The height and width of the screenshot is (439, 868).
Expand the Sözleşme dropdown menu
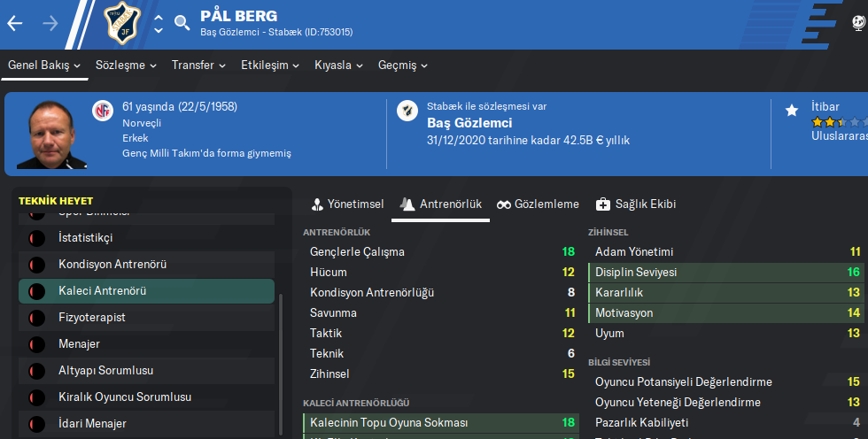tap(126, 65)
